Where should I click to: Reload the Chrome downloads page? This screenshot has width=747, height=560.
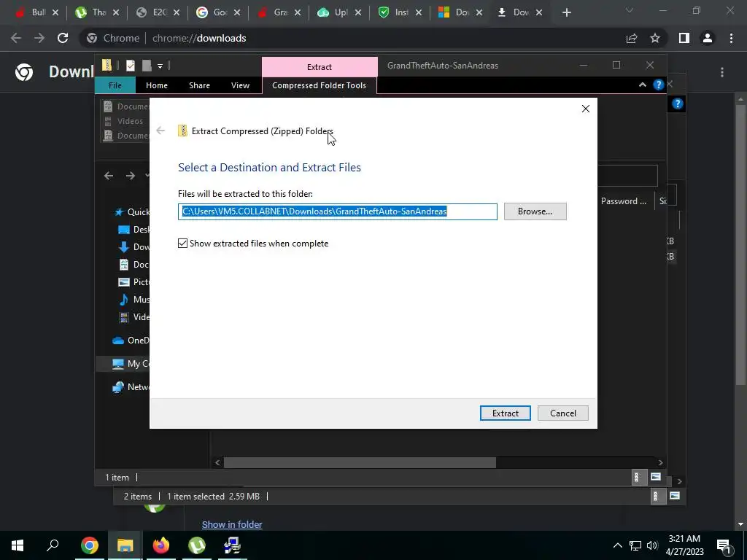click(x=63, y=38)
